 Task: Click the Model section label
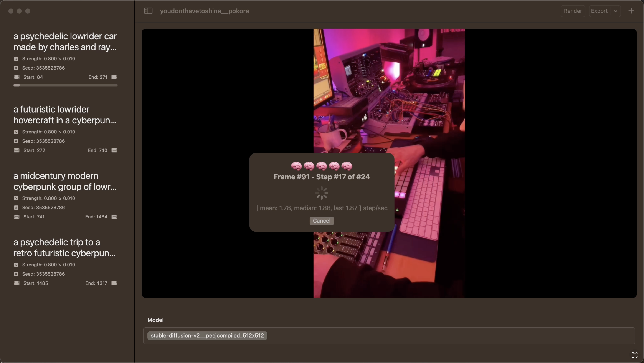click(155, 320)
